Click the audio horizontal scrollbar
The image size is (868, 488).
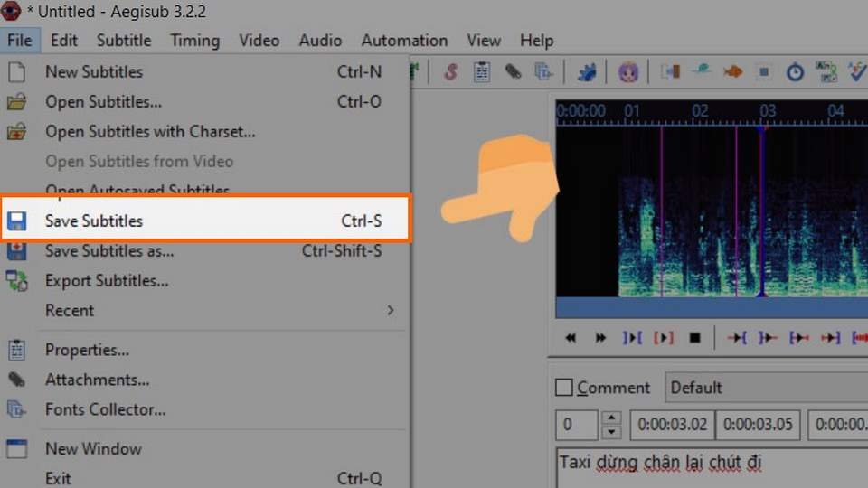[712, 307]
